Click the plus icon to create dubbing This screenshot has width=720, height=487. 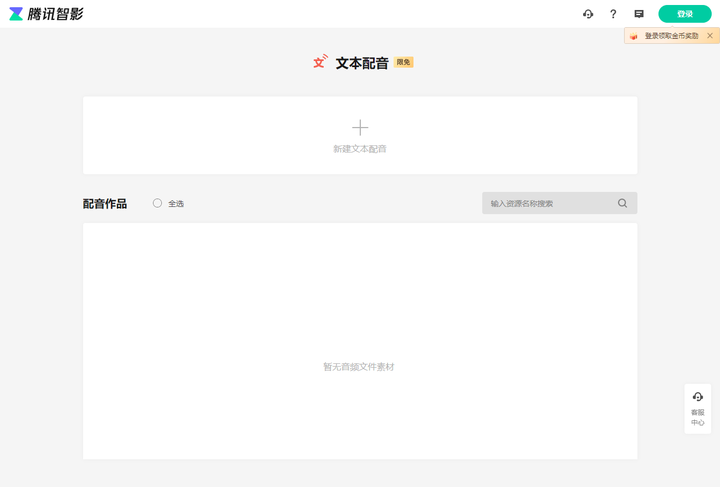click(360, 127)
